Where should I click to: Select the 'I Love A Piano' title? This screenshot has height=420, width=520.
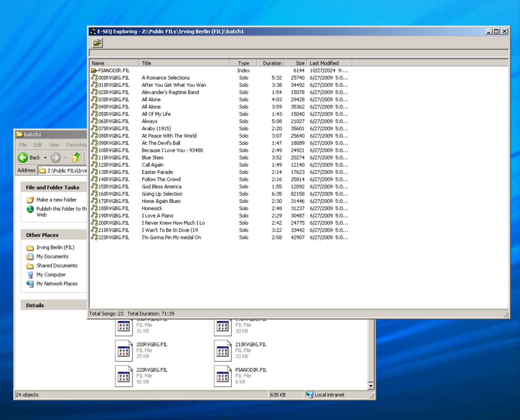(158, 216)
